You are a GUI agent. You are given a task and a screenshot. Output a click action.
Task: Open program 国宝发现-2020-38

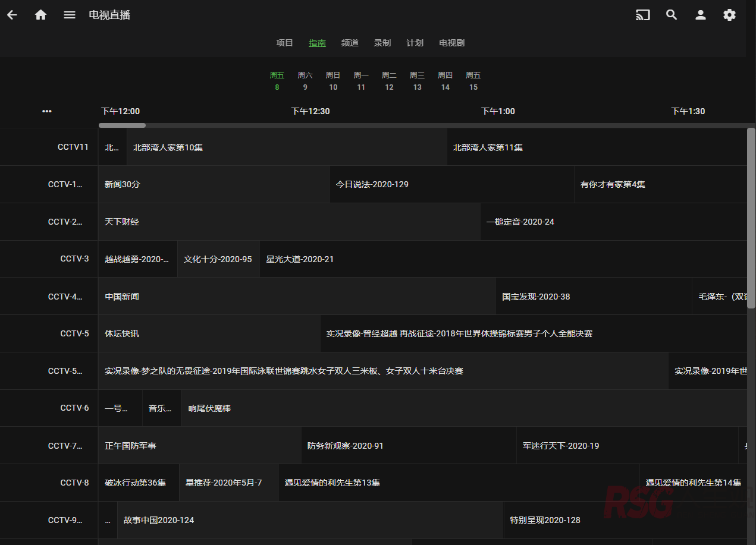(x=594, y=296)
